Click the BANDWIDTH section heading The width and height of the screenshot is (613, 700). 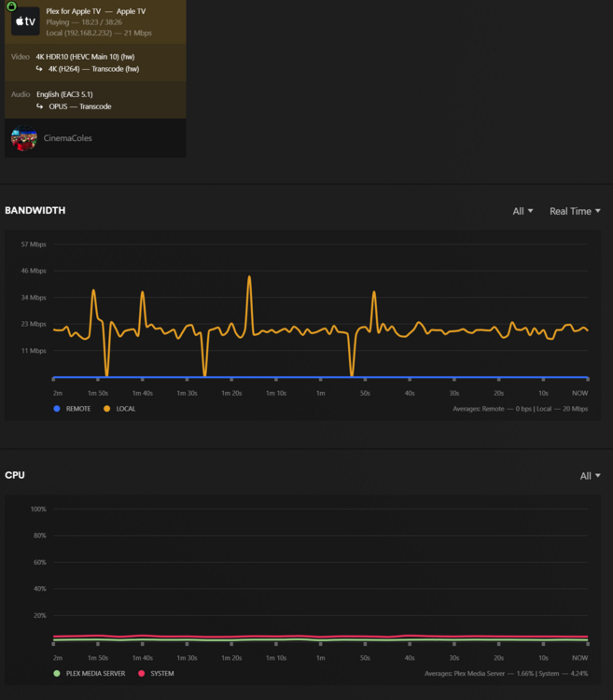pos(35,210)
